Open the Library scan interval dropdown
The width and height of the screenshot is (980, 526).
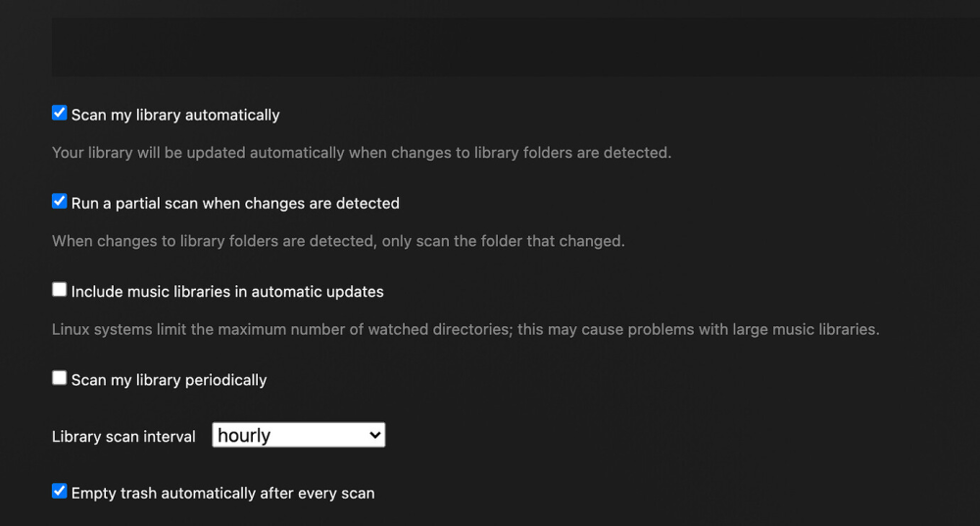299,435
